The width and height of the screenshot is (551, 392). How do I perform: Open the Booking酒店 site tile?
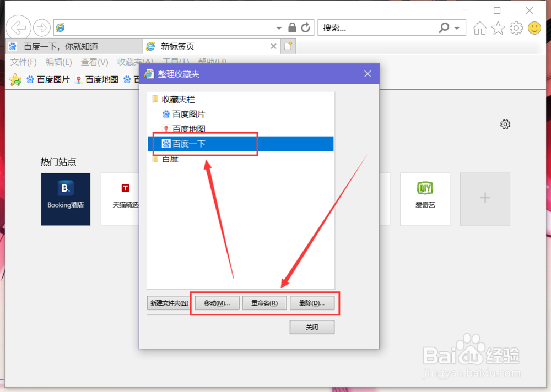(x=66, y=199)
